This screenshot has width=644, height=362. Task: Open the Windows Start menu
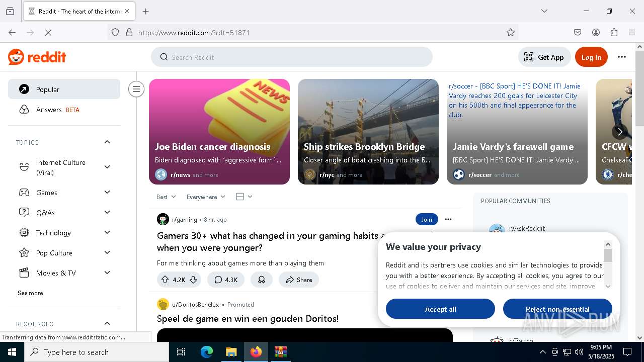click(12, 352)
